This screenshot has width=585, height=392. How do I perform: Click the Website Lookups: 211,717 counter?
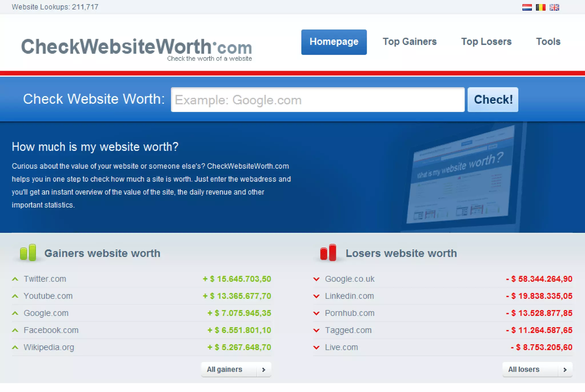(55, 7)
